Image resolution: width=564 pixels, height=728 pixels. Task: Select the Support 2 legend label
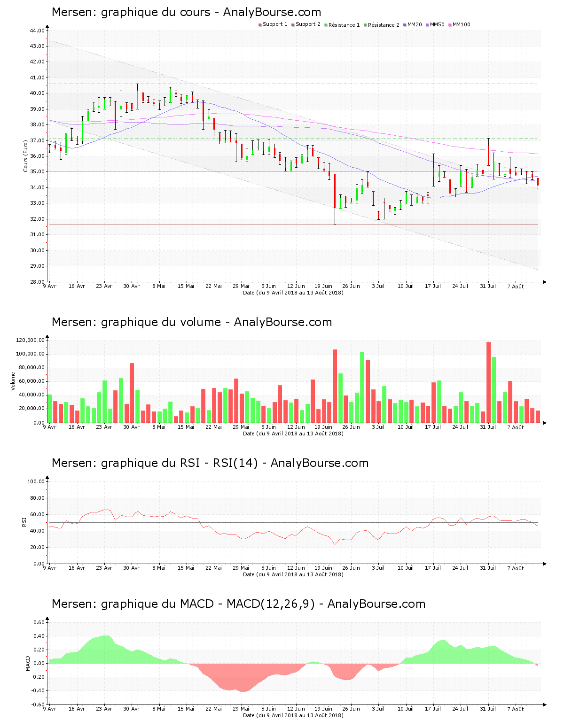(x=308, y=24)
